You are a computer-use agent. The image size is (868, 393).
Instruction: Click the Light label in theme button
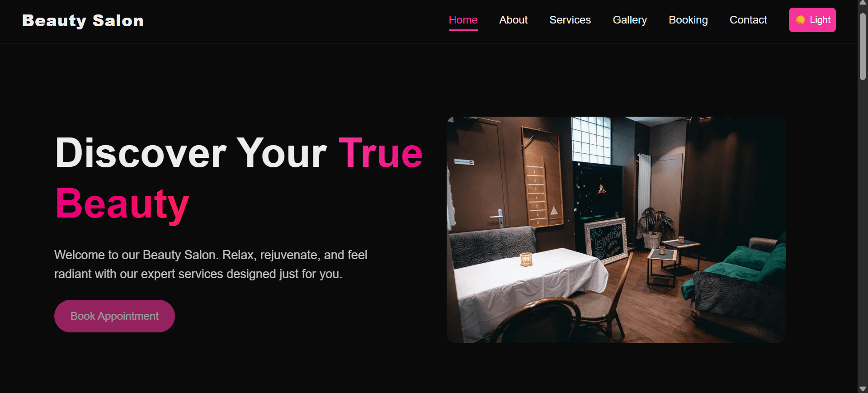[x=820, y=20]
